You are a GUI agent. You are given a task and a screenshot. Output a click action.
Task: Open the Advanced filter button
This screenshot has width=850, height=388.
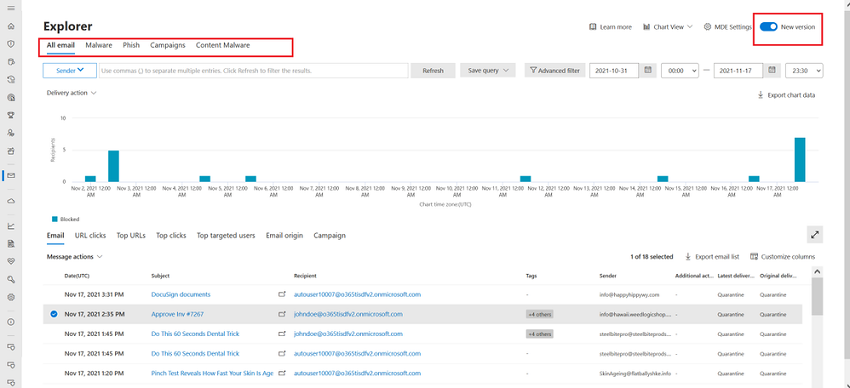[x=555, y=70]
